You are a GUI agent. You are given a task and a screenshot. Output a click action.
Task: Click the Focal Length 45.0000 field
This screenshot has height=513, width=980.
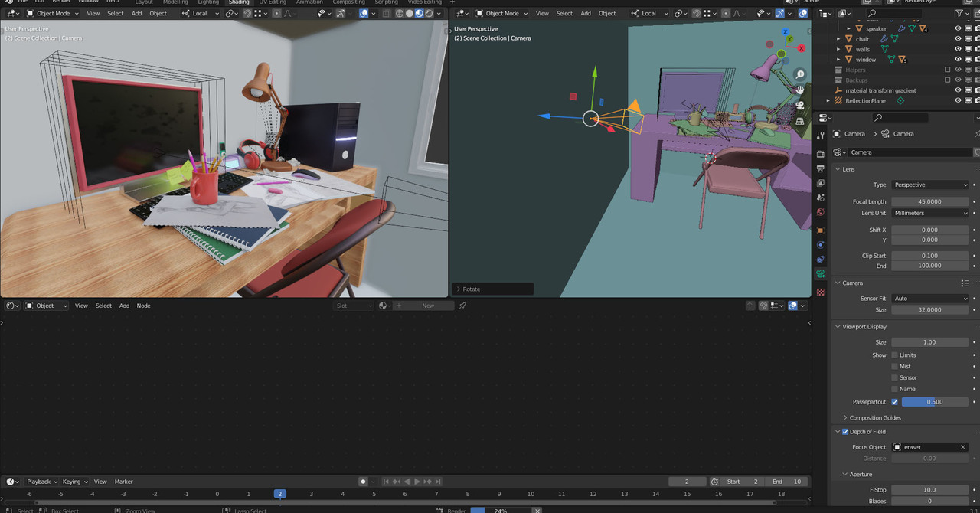930,201
